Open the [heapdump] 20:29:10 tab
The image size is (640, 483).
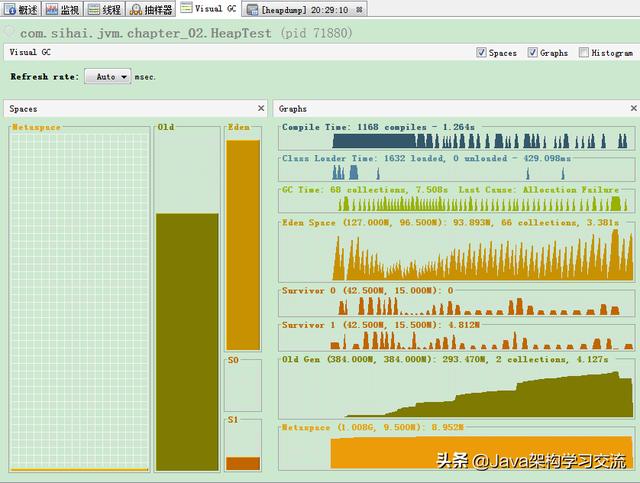pyautogui.click(x=304, y=9)
